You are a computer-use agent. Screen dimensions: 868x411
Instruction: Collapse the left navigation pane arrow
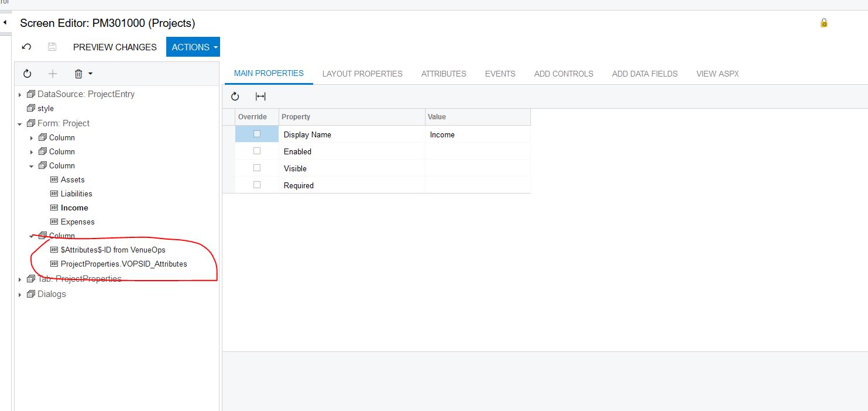(x=5, y=23)
